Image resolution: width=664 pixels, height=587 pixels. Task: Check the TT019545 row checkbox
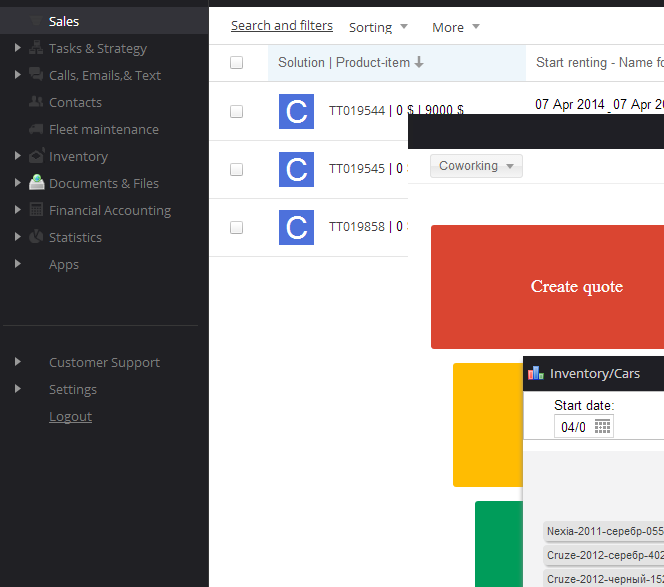236,169
